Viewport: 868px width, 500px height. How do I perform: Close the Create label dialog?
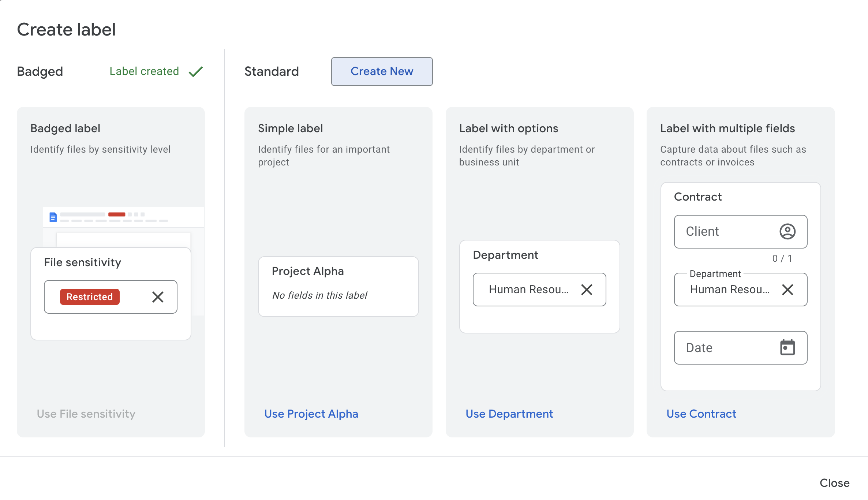coord(834,483)
